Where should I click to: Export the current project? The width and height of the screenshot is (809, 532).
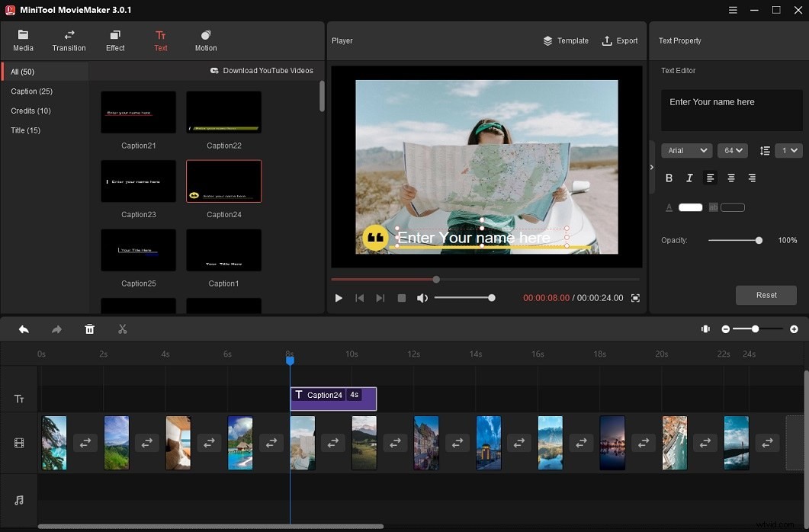(620, 40)
